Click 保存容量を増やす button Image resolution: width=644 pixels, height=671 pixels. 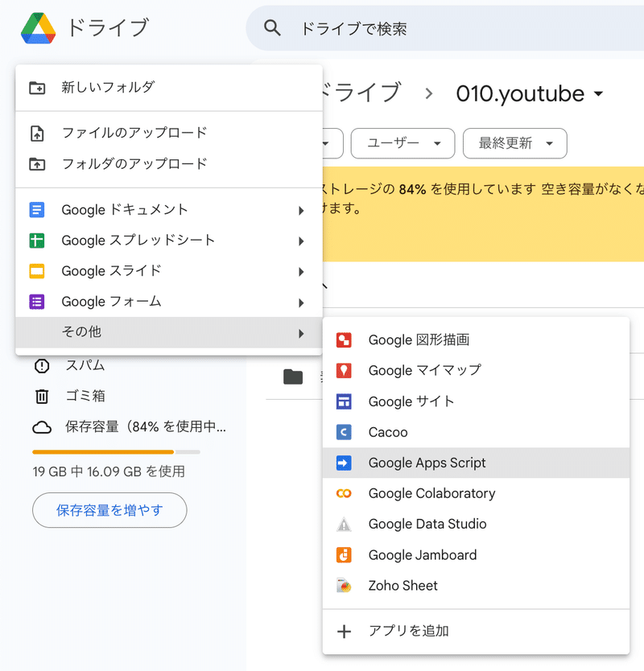tap(109, 510)
